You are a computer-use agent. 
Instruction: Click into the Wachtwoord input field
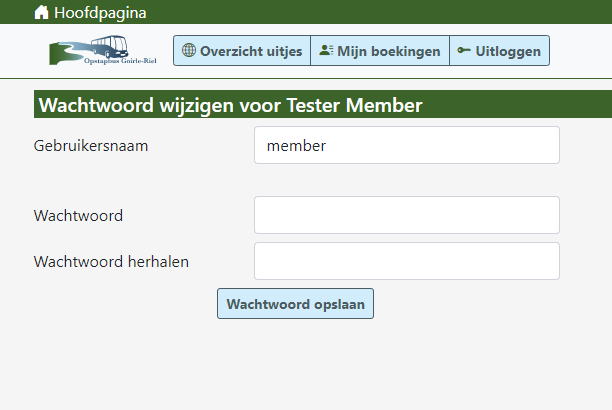click(x=406, y=215)
